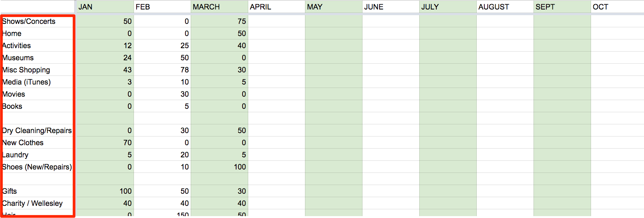Select the APRIL column header
The width and height of the screenshot is (644, 218).
276,7
